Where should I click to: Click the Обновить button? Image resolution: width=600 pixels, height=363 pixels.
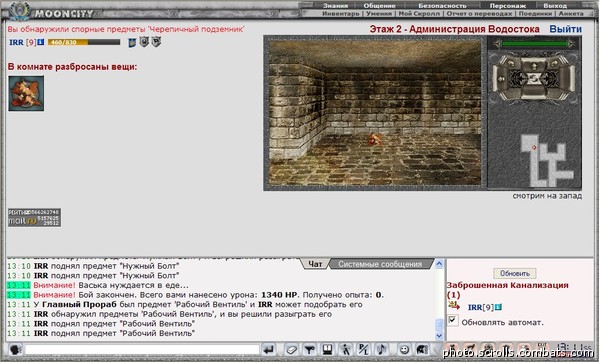[515, 273]
